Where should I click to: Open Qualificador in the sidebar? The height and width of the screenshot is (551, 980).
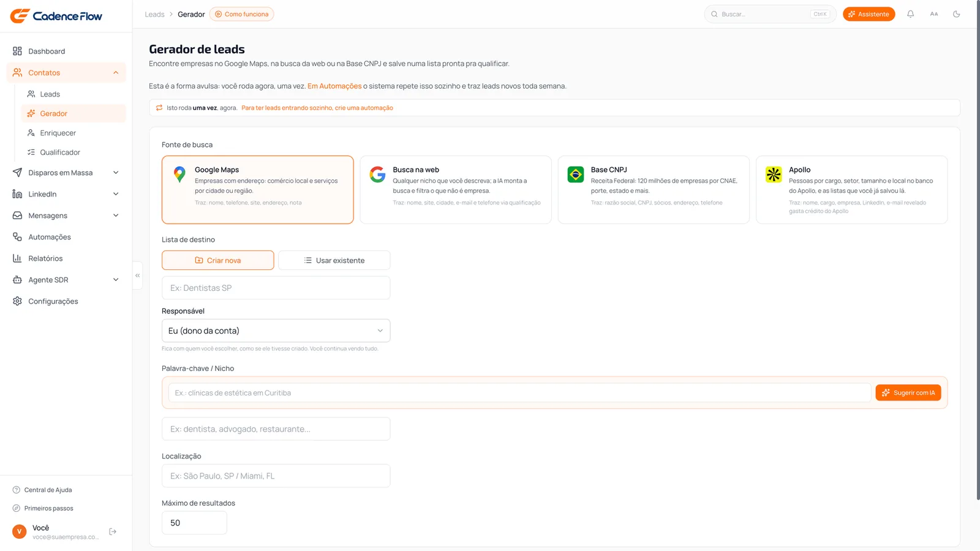click(73, 152)
